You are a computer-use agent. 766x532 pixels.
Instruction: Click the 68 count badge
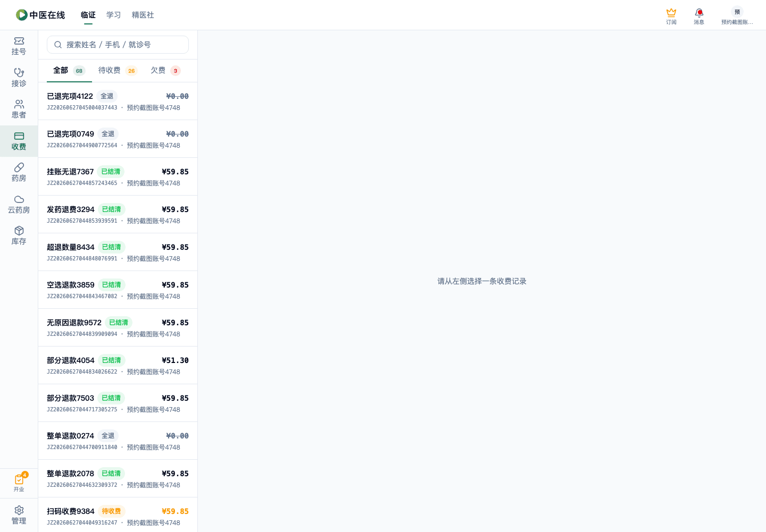[79, 71]
